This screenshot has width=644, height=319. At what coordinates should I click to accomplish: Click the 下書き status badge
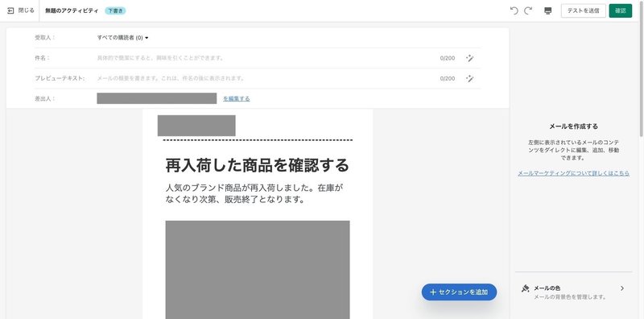[115, 11]
